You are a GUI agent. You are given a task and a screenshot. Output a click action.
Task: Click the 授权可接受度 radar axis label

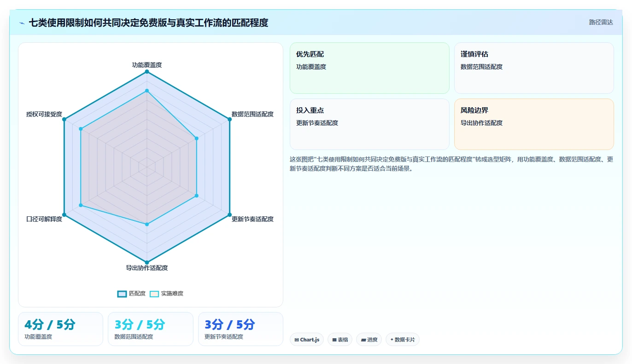point(44,114)
